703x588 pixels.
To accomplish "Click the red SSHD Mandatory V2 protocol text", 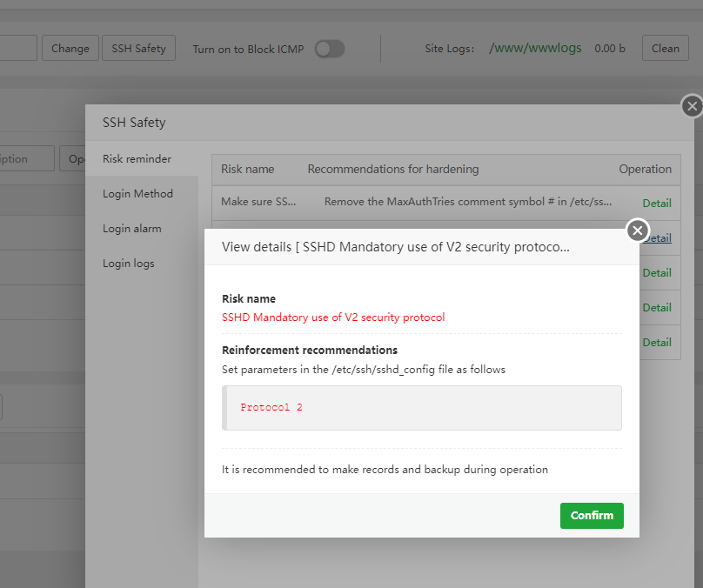I will (333, 317).
